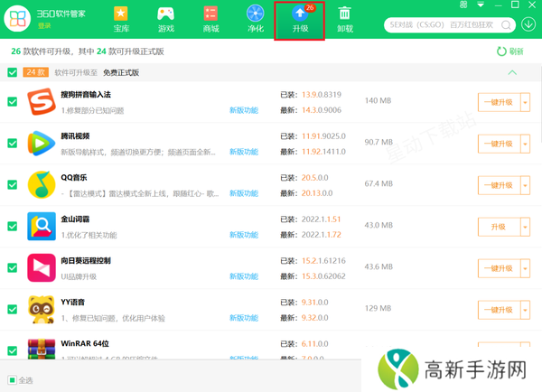Toggle the 24款 group checkbox
The width and height of the screenshot is (542, 392).
point(13,72)
